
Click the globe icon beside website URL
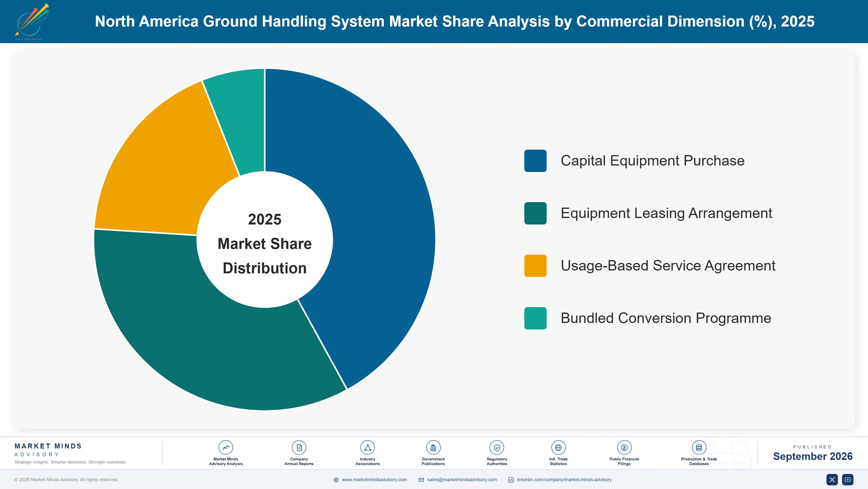[336, 480]
